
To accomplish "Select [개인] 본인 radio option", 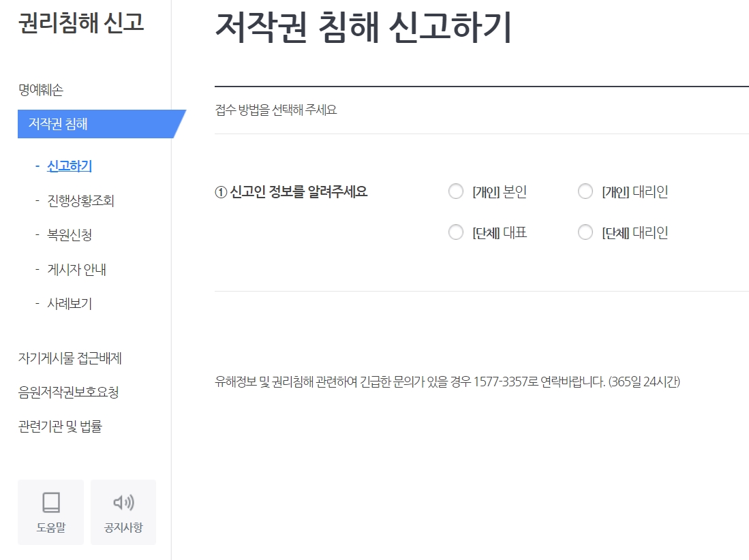I will coord(456,191).
